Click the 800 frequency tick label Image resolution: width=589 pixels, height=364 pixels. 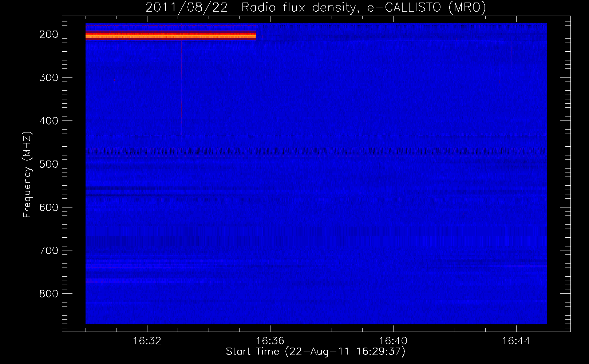click(49, 294)
